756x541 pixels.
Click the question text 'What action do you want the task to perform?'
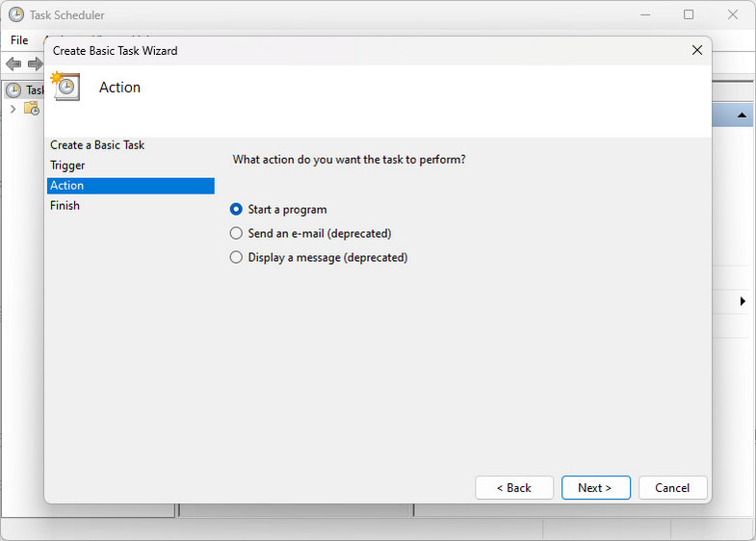(x=349, y=160)
